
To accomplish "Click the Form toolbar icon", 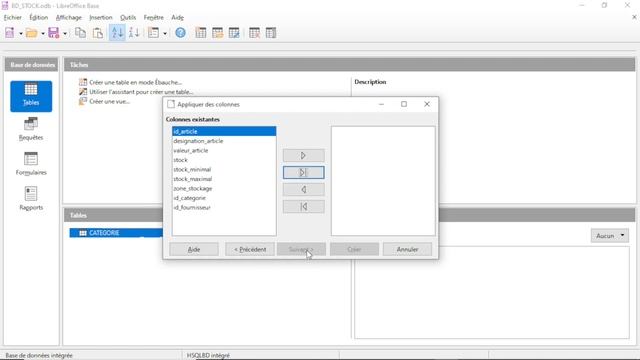I will pos(154,33).
